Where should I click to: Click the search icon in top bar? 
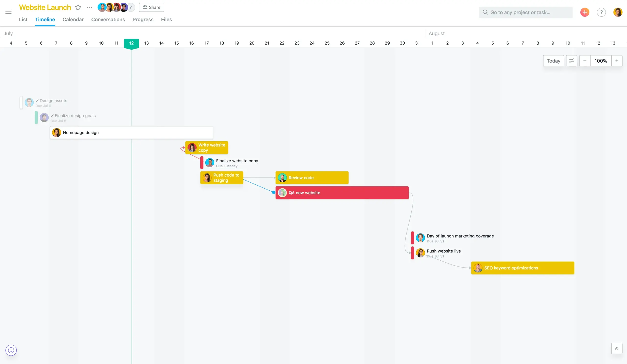[485, 12]
